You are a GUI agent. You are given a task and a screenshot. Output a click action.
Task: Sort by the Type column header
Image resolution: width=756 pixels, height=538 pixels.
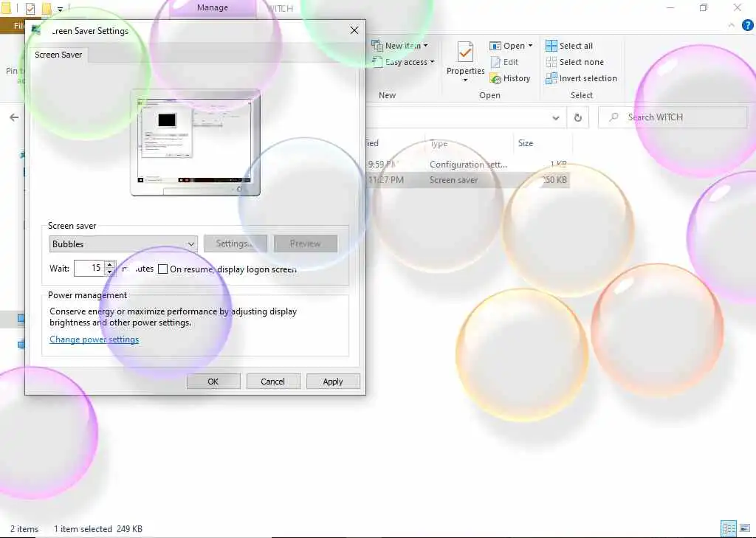tap(469, 143)
